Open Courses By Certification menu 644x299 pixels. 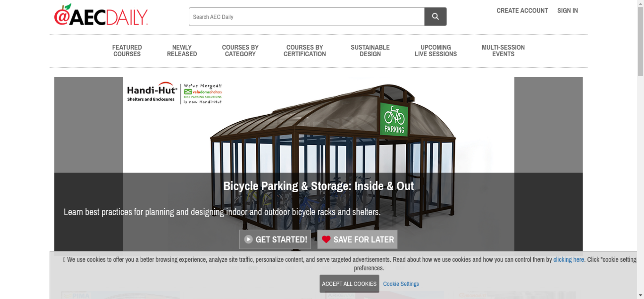pos(305,51)
